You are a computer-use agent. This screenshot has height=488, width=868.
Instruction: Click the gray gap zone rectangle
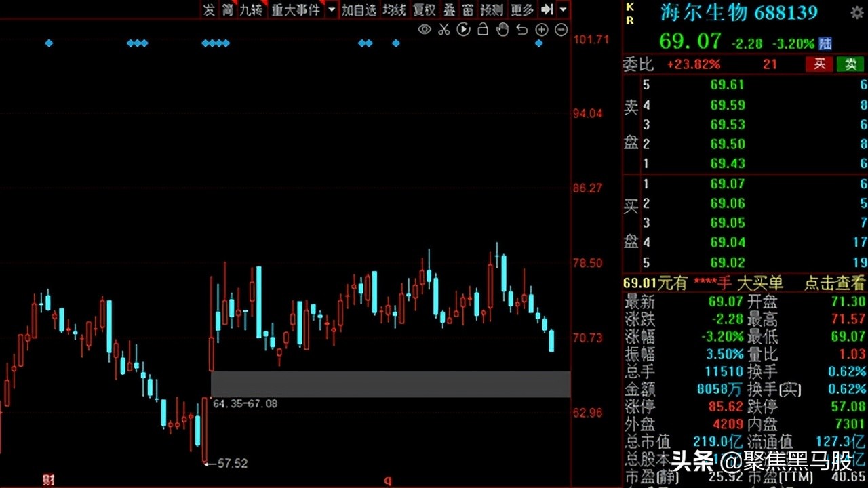click(391, 384)
